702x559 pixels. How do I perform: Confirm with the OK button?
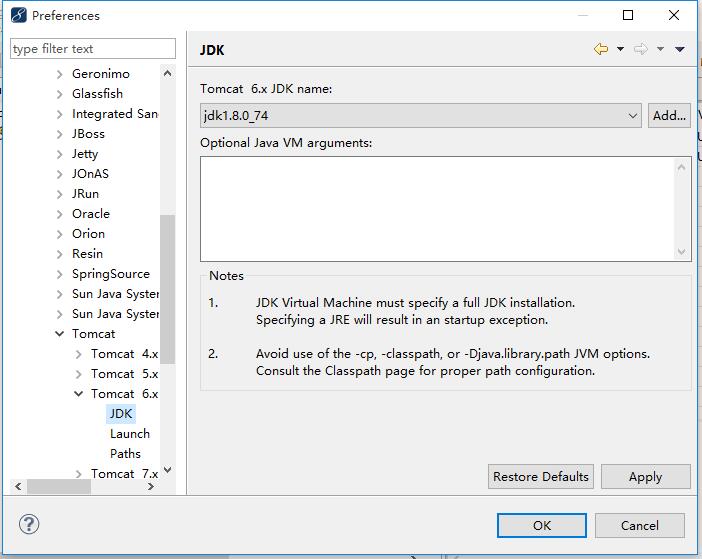point(542,525)
